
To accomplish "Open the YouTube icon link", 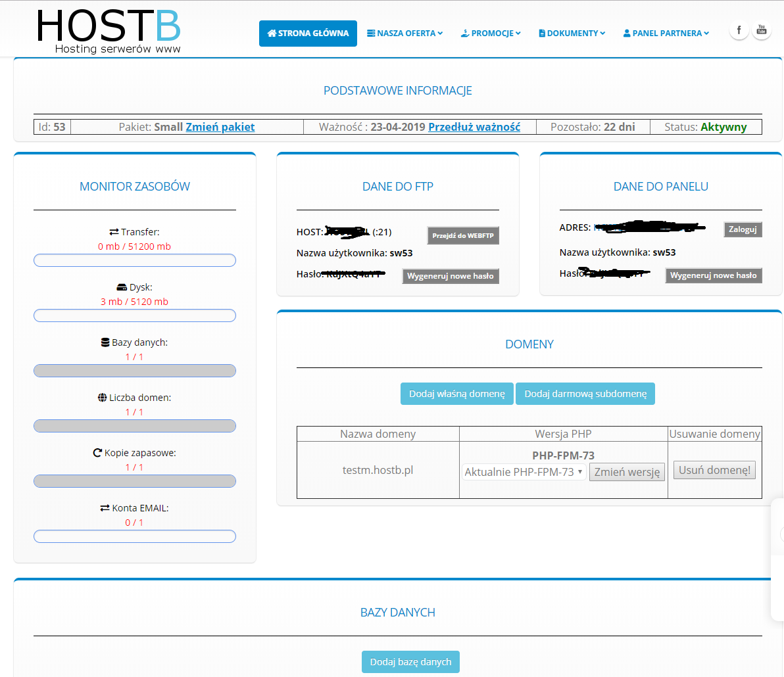I will pos(762,30).
